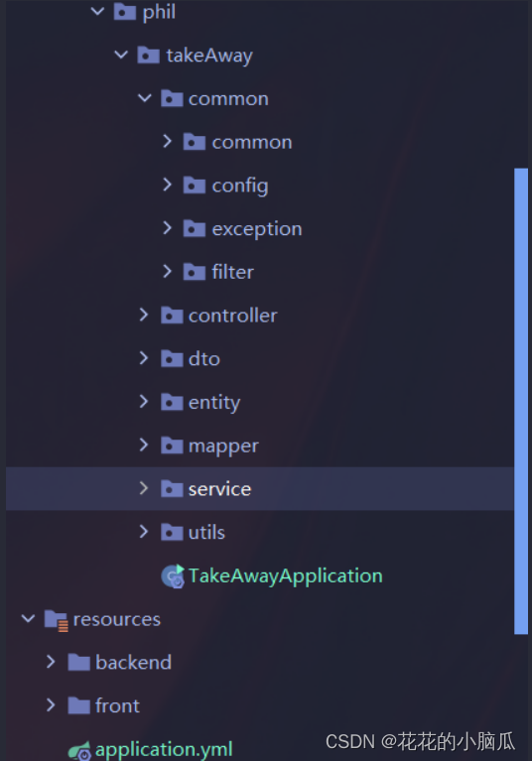
Task: Open the TakeAwayApplication class file
Action: 286,576
